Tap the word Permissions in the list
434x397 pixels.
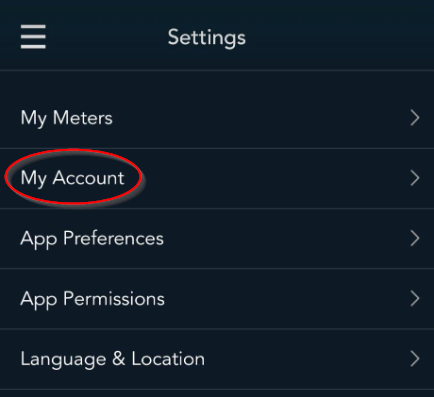114,298
